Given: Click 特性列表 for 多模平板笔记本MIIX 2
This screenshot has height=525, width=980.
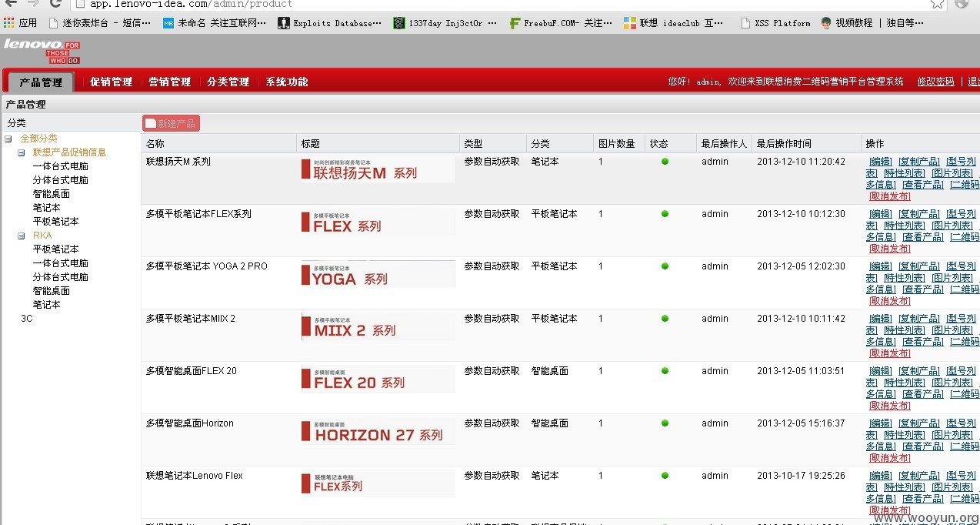Looking at the screenshot, I should tap(904, 330).
